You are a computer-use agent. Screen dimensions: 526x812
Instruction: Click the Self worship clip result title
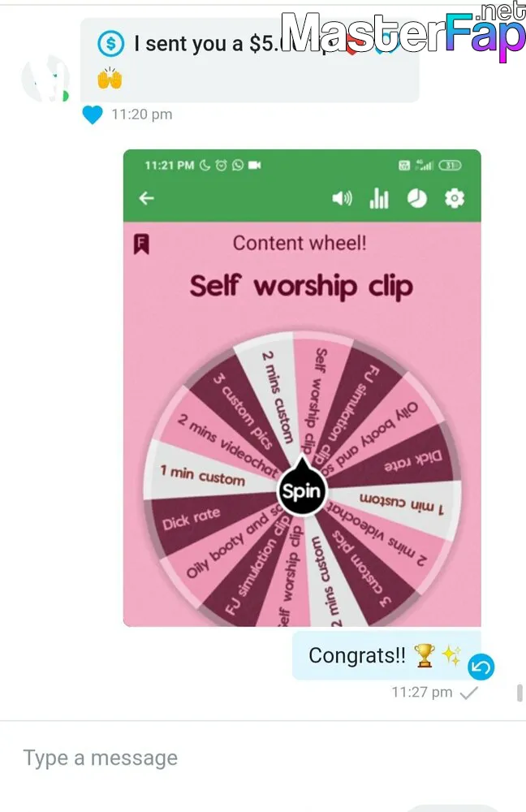pos(301,286)
